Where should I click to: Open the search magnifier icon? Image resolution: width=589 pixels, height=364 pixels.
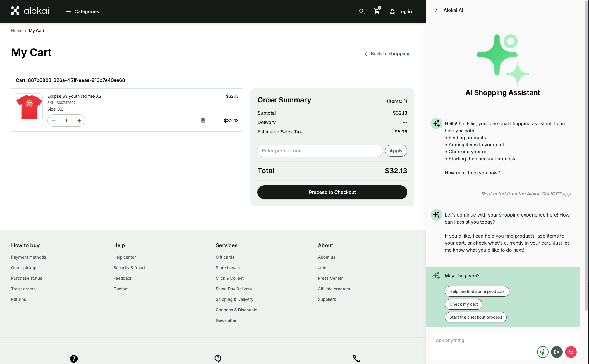pos(362,11)
